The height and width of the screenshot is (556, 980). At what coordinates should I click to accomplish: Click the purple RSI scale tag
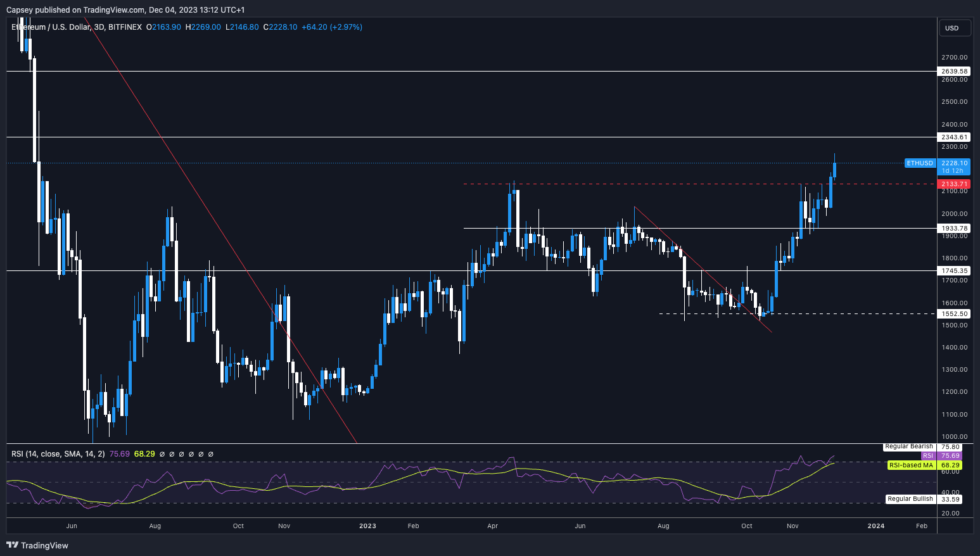(x=927, y=456)
